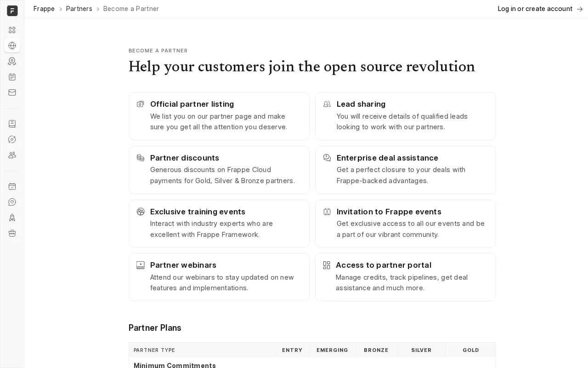Click the PARTNER TYPE column header
Screen dimensions: 588x368
click(x=154, y=350)
